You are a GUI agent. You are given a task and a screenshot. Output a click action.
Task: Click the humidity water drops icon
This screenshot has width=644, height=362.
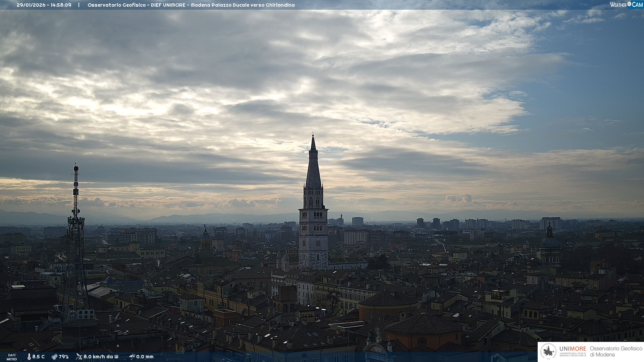(x=54, y=357)
